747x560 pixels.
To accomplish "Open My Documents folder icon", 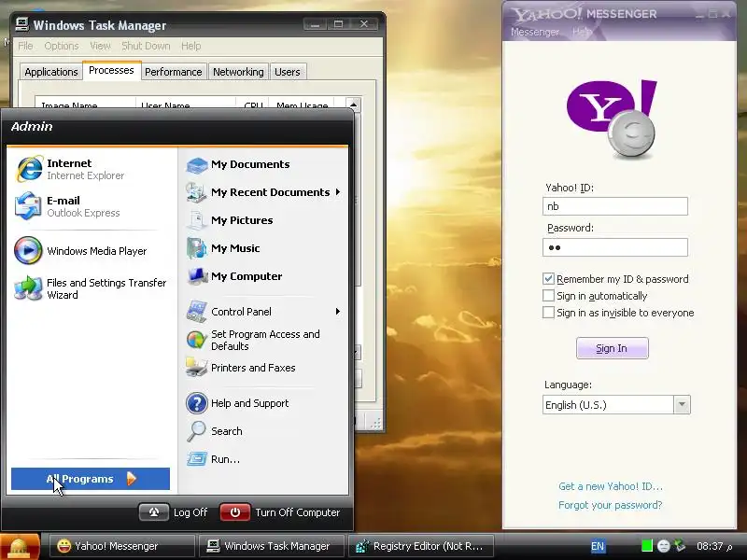I will pyautogui.click(x=196, y=165).
